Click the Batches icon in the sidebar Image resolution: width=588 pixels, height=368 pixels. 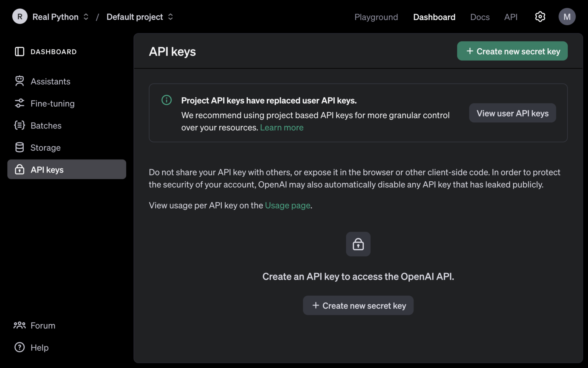[x=19, y=125]
